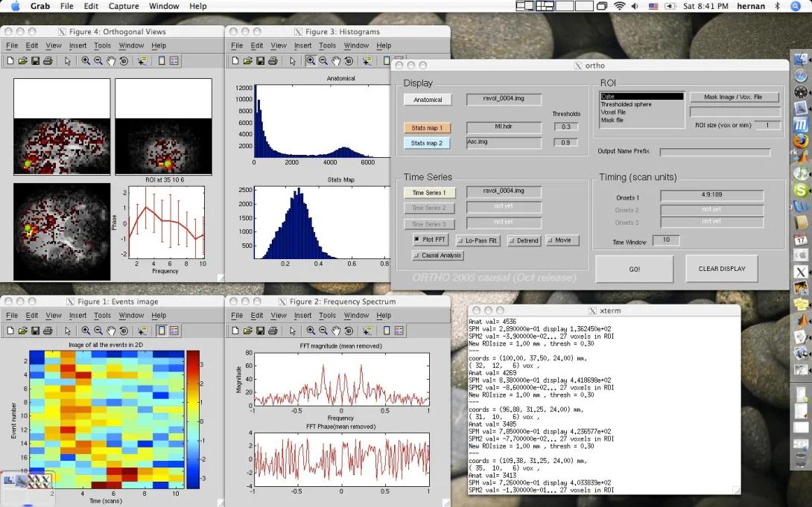Select Mask file in ROI list
The width and height of the screenshot is (812, 507).
641,120
